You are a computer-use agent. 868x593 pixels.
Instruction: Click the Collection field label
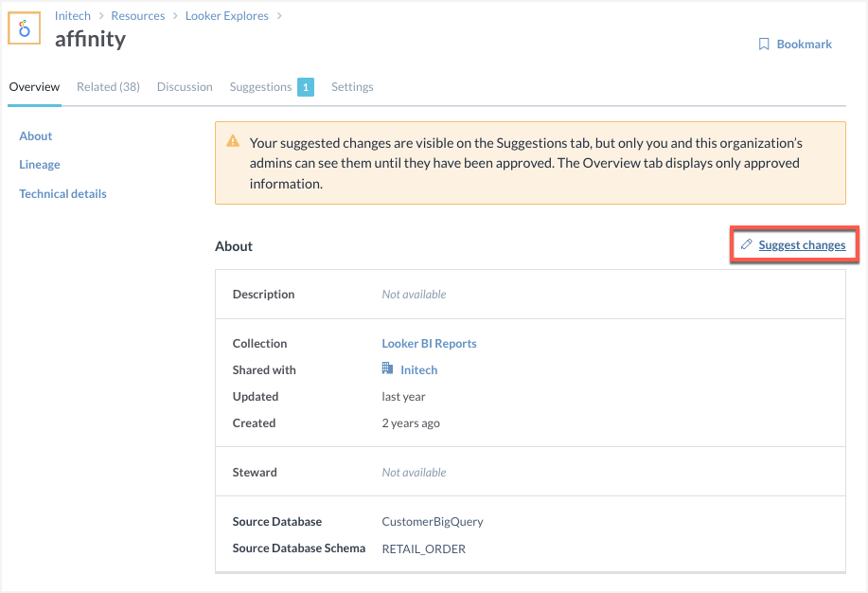pyautogui.click(x=259, y=344)
